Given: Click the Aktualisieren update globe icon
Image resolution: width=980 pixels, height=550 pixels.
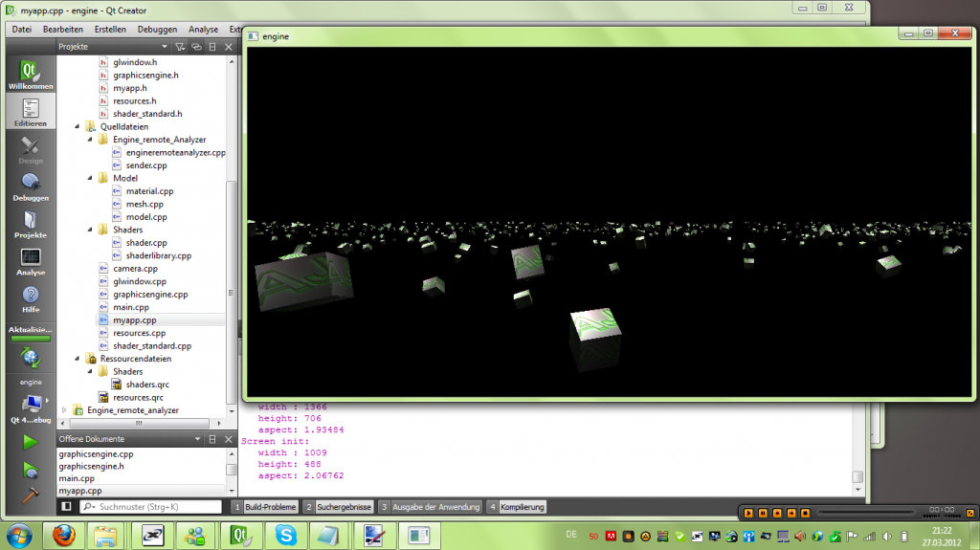Looking at the screenshot, I should pos(30,358).
